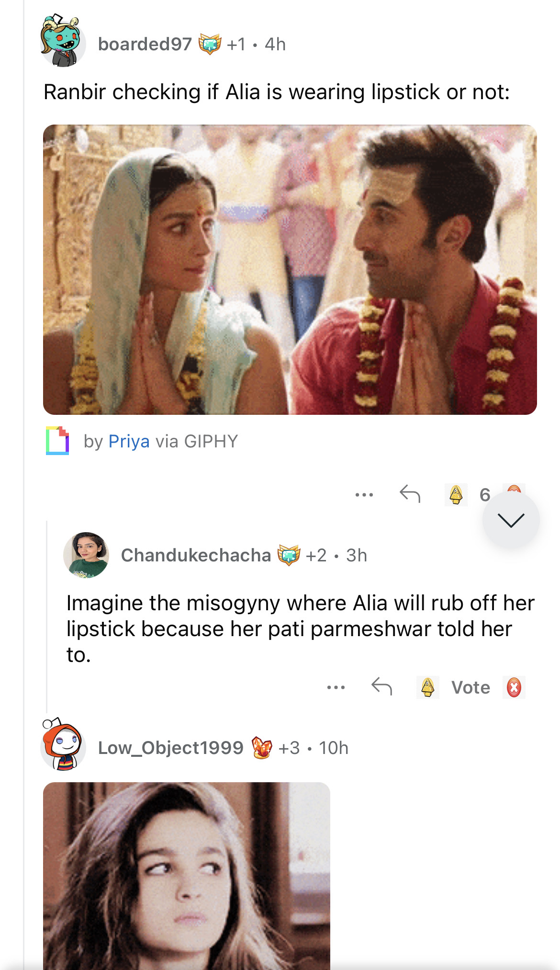Open Chandukechacha's profile picture
Image resolution: width=560 pixels, height=970 pixels.
point(86,555)
